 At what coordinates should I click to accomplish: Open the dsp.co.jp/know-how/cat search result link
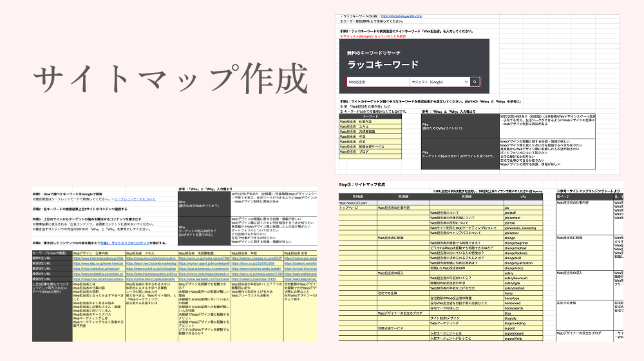pos(98,264)
